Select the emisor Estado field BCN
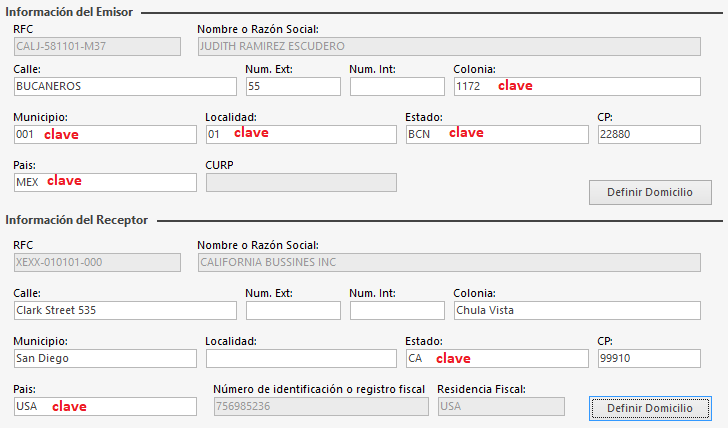 coord(497,134)
